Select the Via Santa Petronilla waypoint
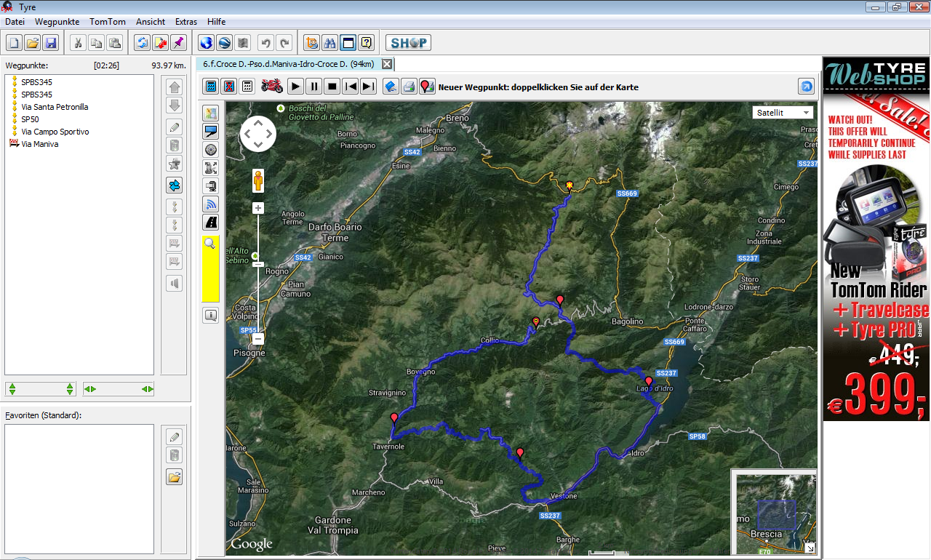The image size is (931, 560). click(55, 107)
